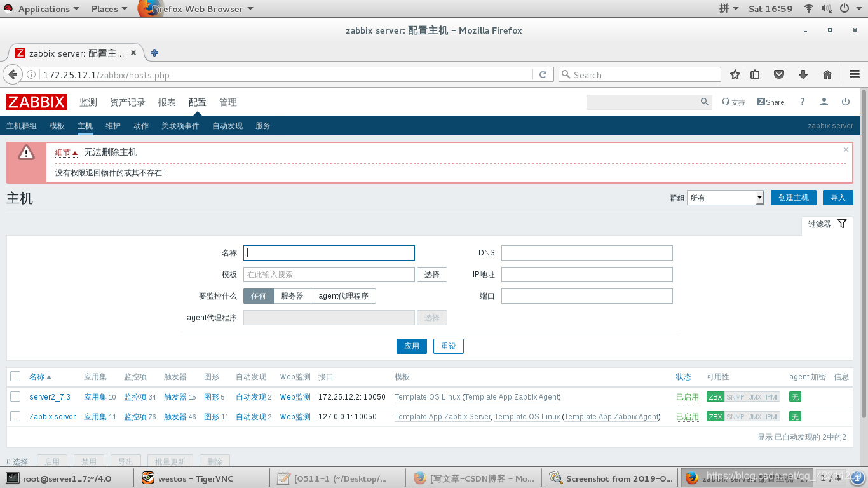Open Zabbix support headset link

[x=733, y=102]
